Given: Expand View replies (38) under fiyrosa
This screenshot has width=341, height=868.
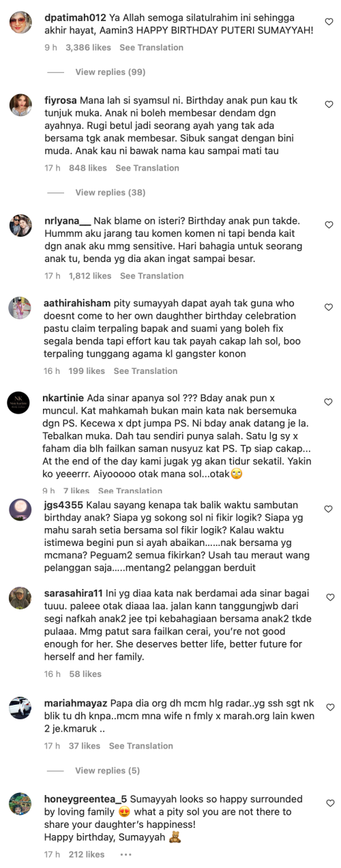Looking at the screenshot, I should [110, 192].
